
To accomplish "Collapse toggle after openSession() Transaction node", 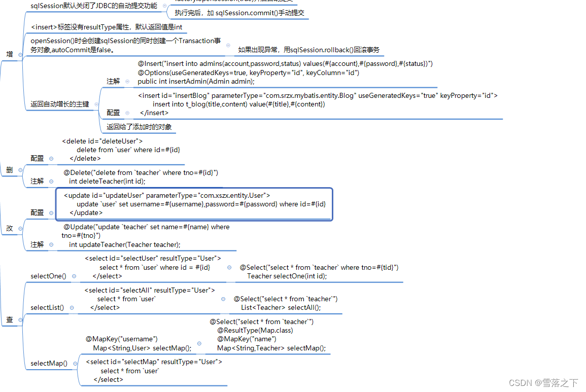I will 228,45.
